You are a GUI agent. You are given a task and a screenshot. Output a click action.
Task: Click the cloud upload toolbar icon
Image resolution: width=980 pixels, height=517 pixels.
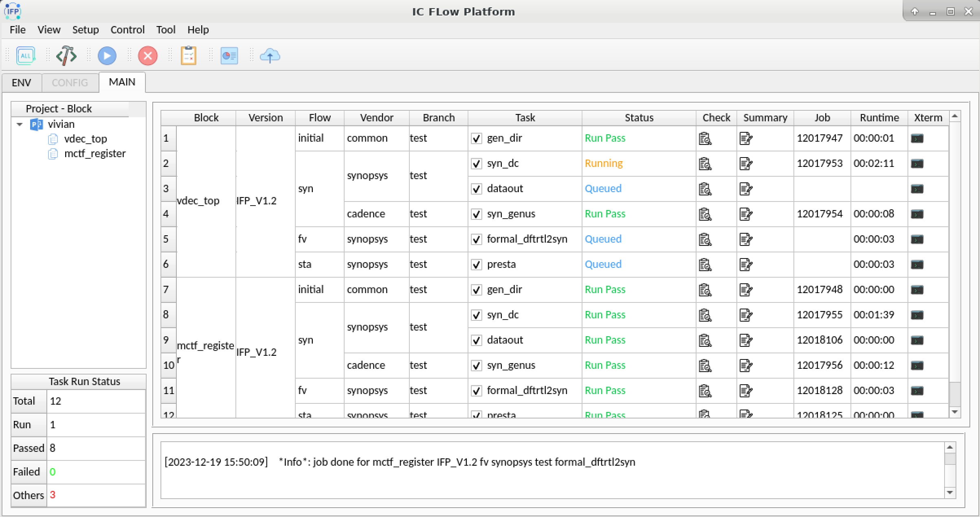[270, 56]
